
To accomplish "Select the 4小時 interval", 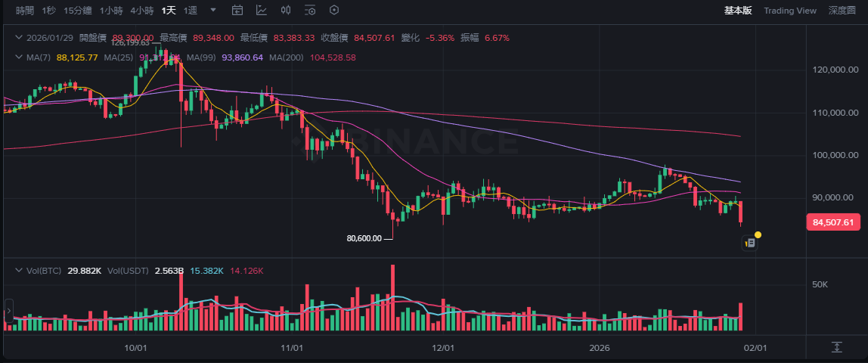I will pyautogui.click(x=142, y=11).
